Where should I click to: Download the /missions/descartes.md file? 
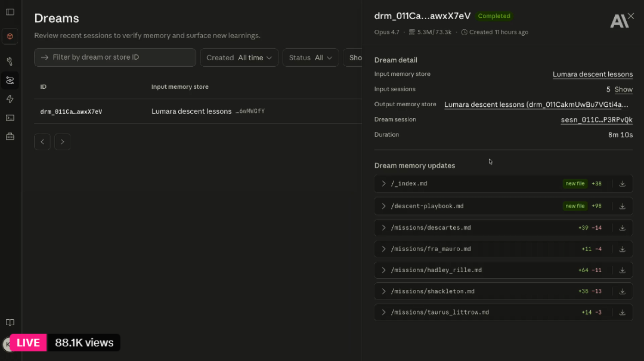pyautogui.click(x=622, y=228)
